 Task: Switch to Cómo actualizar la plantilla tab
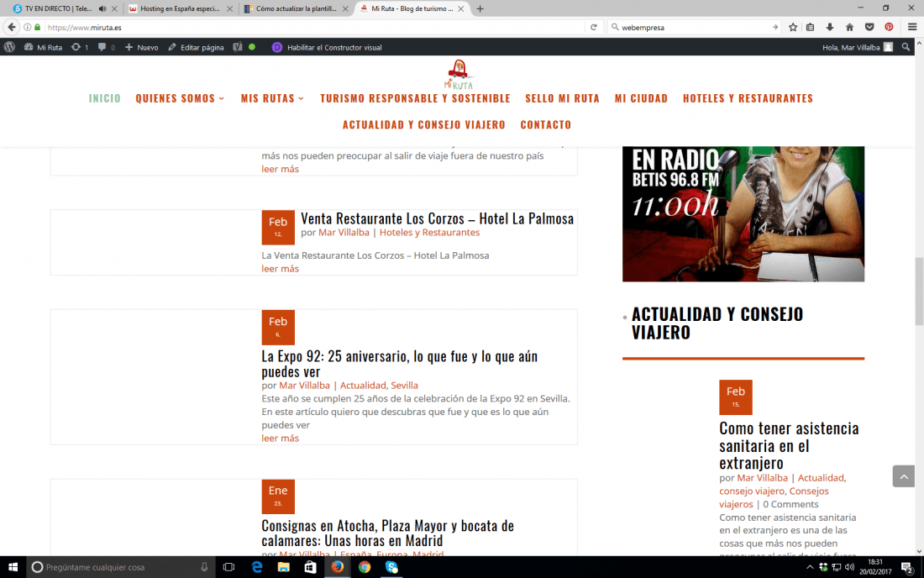click(297, 9)
